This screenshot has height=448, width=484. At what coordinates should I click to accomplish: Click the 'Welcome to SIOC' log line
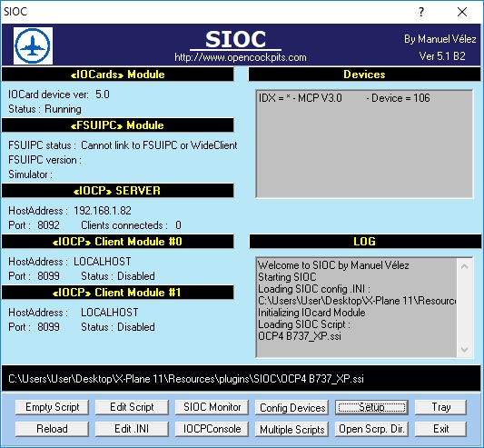click(333, 265)
